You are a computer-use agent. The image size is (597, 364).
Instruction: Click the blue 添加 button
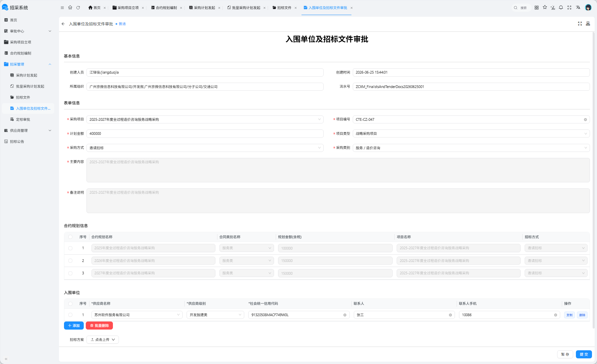coord(74,326)
